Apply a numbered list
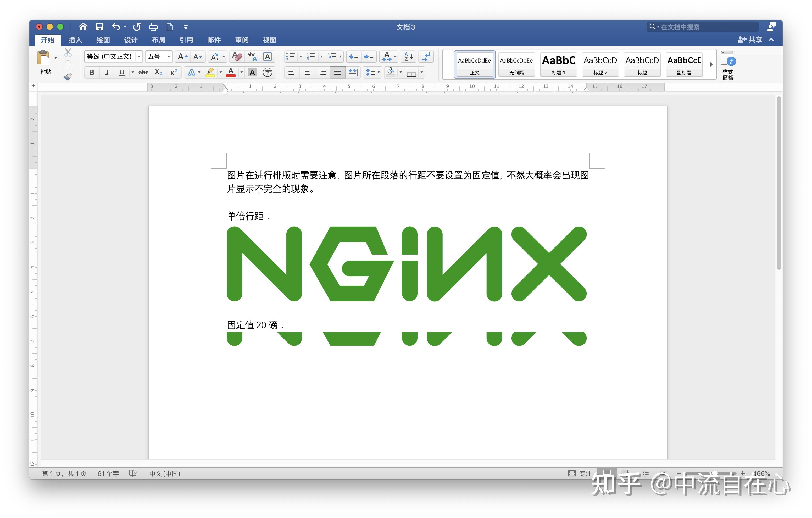 311,56
